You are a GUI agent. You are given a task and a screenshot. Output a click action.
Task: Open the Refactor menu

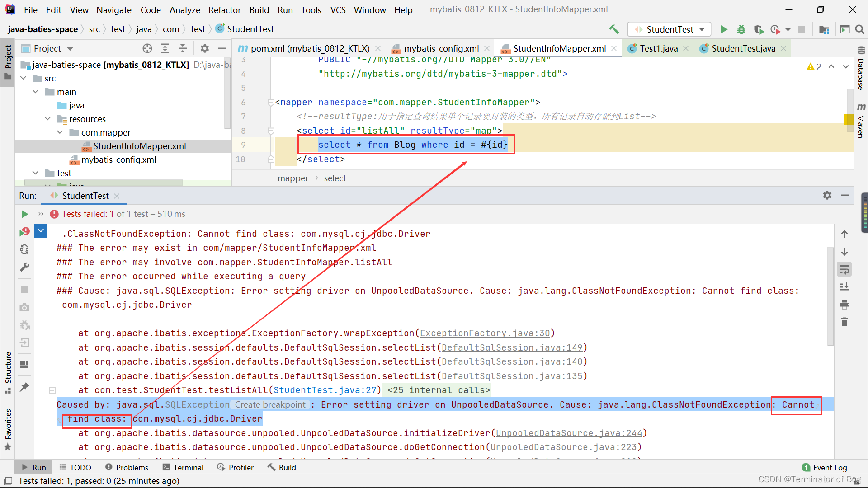coord(225,10)
